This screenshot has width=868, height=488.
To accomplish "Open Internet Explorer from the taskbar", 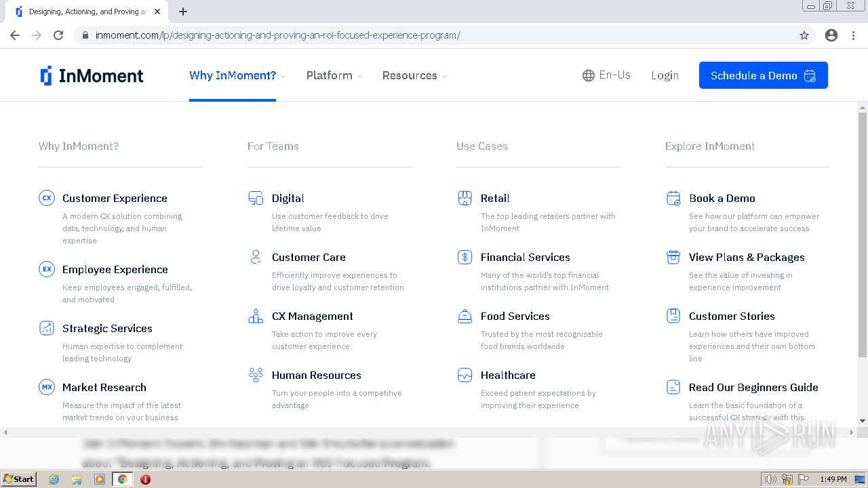I will click(x=54, y=479).
